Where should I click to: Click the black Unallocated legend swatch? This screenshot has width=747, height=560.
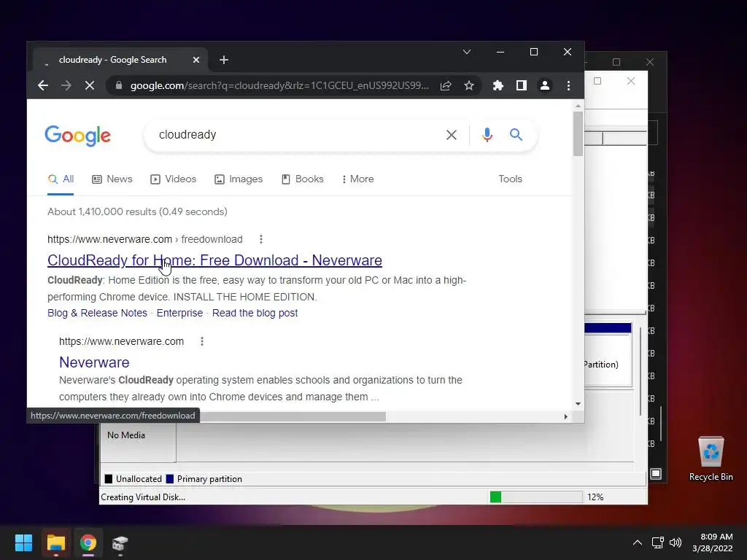109,479
